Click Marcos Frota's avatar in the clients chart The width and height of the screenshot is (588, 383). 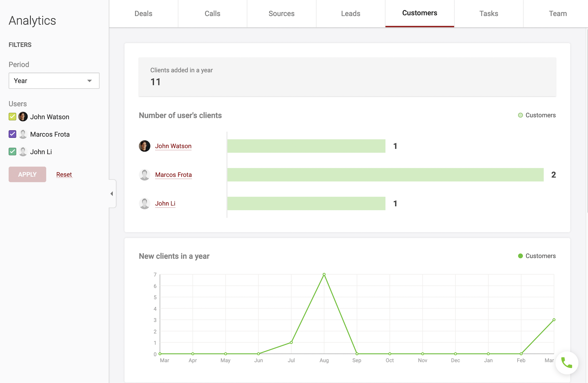[x=144, y=175]
